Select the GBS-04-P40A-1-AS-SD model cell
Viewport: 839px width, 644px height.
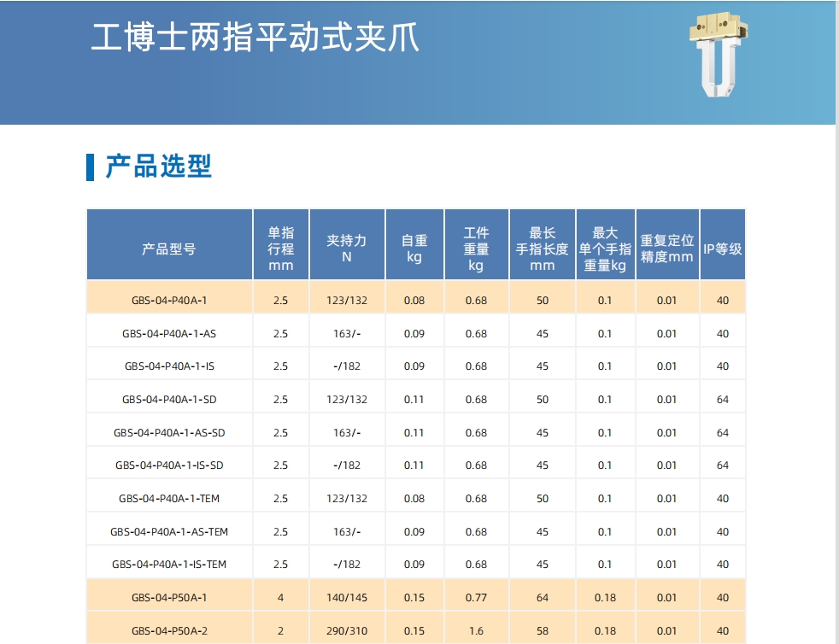tap(169, 433)
